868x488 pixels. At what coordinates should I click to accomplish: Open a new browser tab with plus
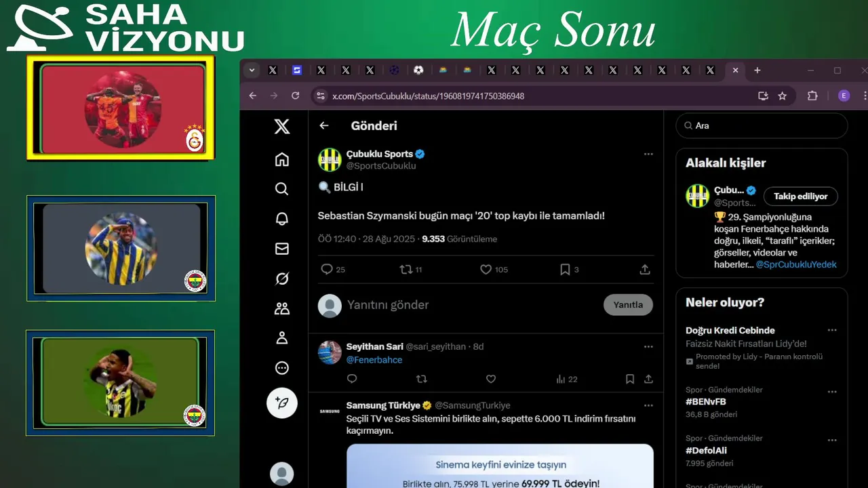[x=757, y=70]
